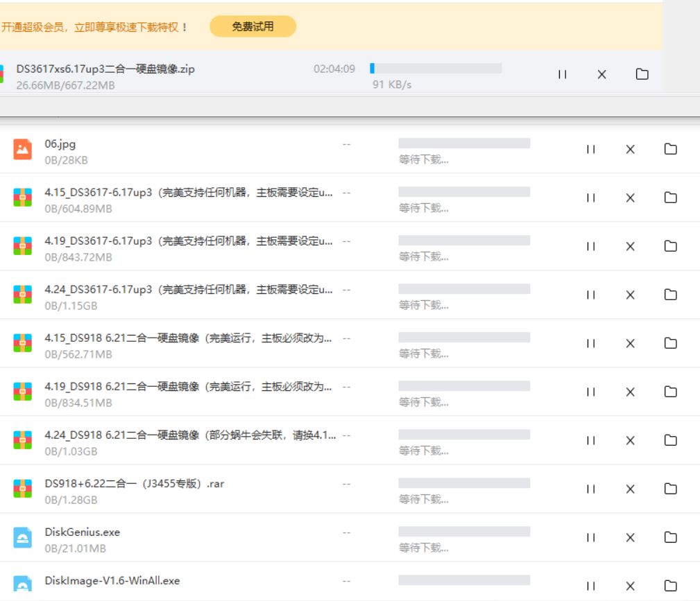Viewport: 700px width, 601px height.
Task: Select file name DiskImage-V1.6-WinAll.exe
Action: (x=112, y=581)
